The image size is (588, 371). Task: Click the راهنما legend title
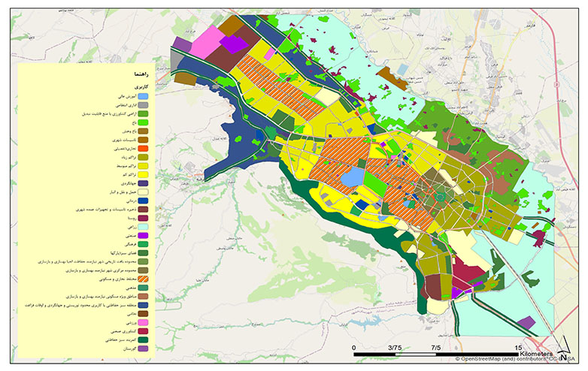pyautogui.click(x=140, y=75)
